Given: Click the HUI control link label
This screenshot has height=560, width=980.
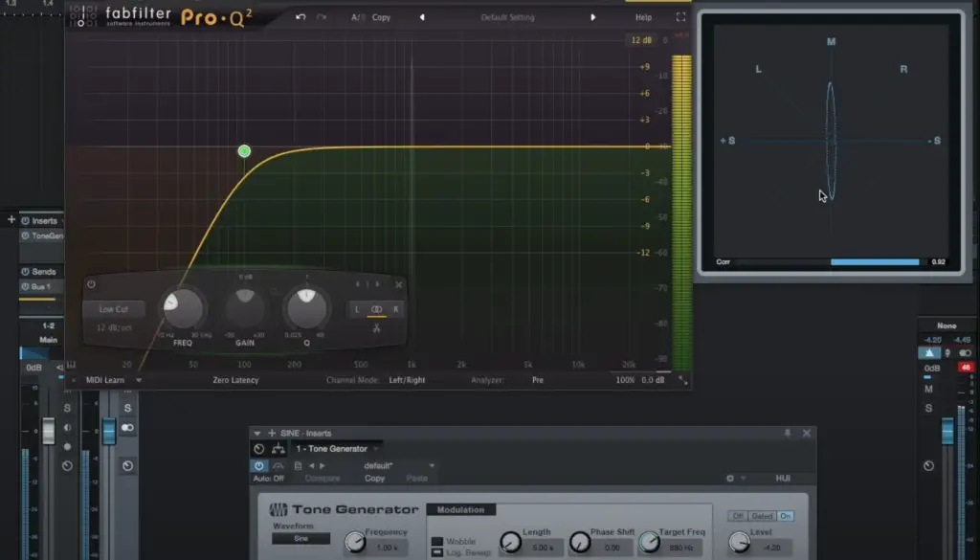Looking at the screenshot, I should [x=783, y=478].
